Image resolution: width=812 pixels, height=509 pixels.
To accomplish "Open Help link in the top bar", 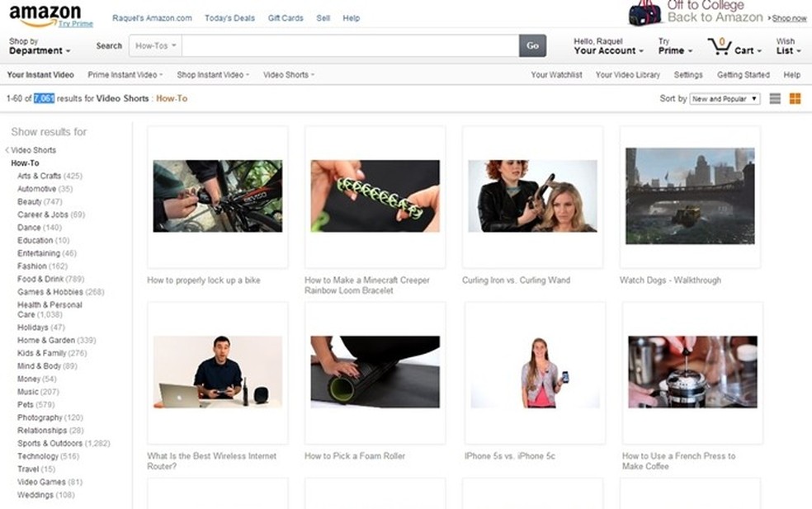I will 351,18.
